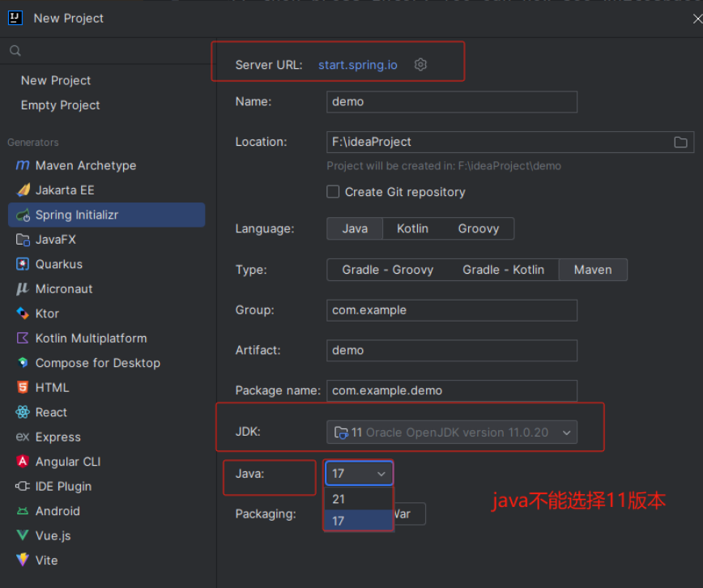703x588 pixels.
Task: Choose Gradle - Groovy build type
Action: click(388, 270)
